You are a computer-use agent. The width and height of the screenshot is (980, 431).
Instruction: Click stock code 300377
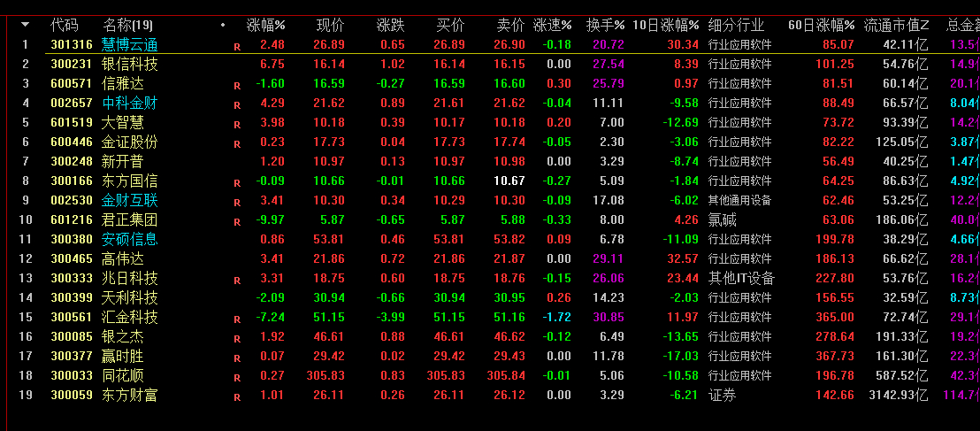coord(72,356)
